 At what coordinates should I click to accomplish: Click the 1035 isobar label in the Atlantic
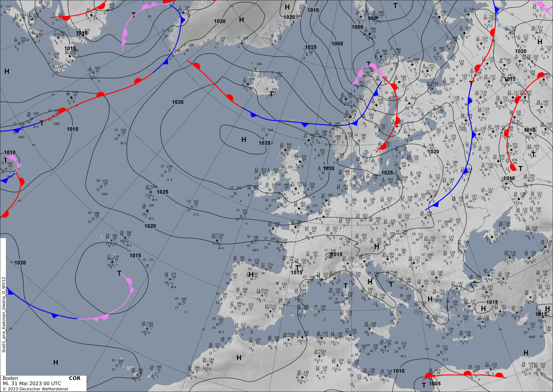click(x=264, y=143)
